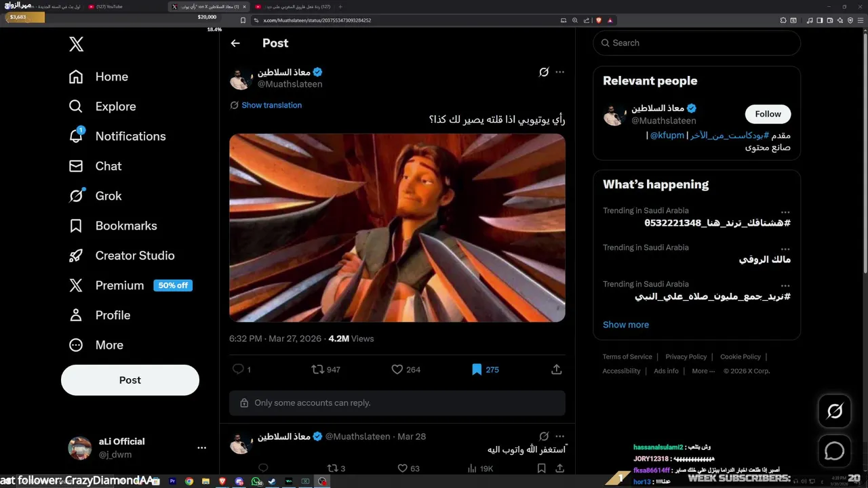Image resolution: width=868 pixels, height=488 pixels.
Task: Open Steam from the taskbar
Action: [273, 481]
